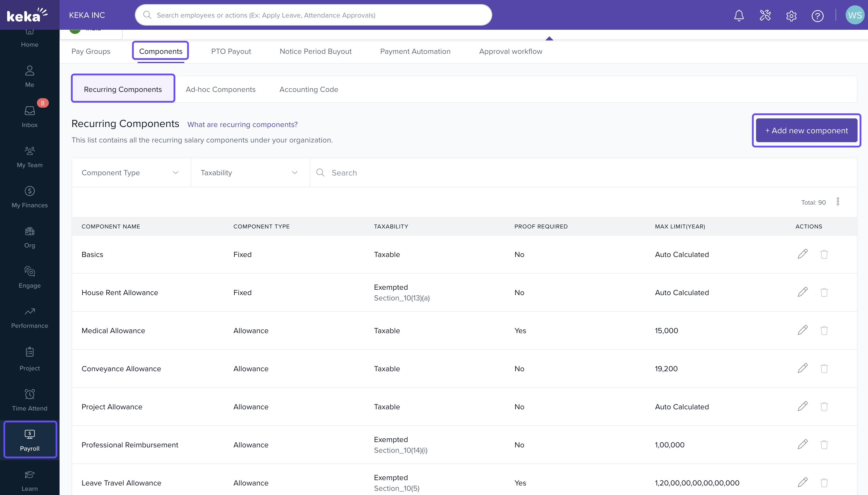868x495 pixels.
Task: Expand the Component Type dropdown
Action: point(131,173)
